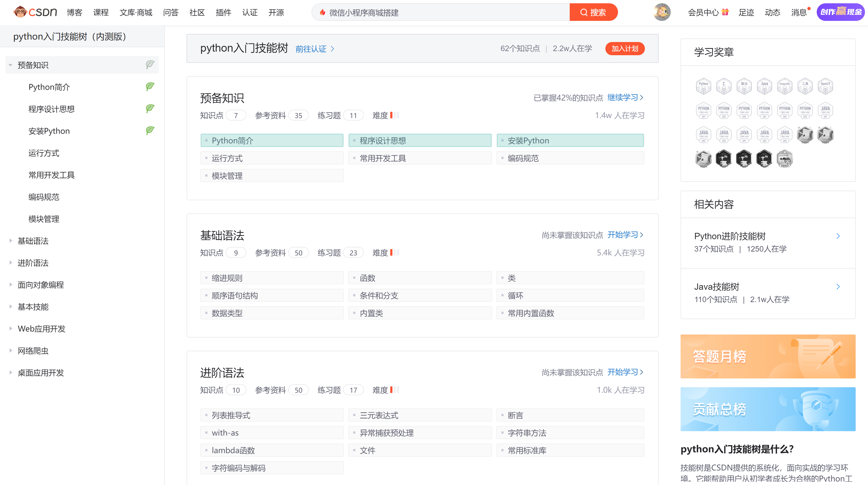Image resolution: width=868 pixels, height=485 pixels.
Task: Expand the 基础语法 sidebar section
Action: (x=10, y=241)
